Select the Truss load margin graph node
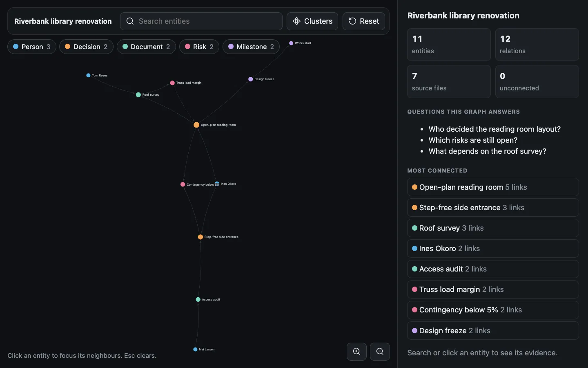This screenshot has height=368, width=588. (x=172, y=83)
